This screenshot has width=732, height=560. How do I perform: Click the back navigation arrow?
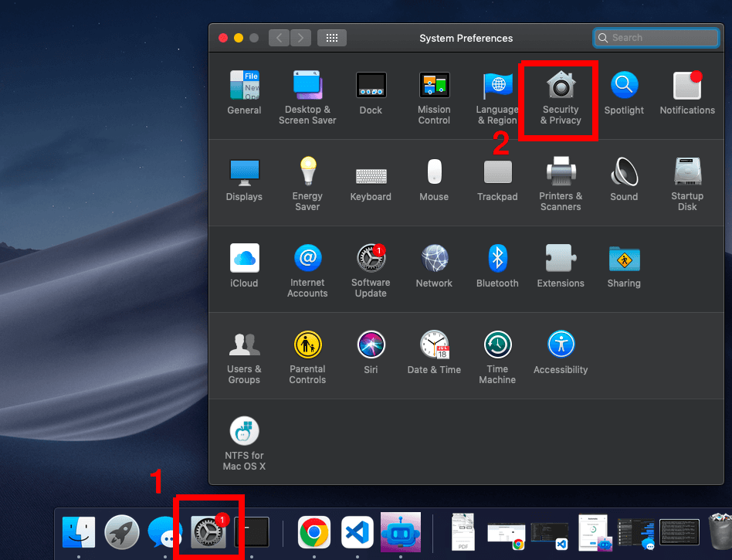[x=280, y=38]
